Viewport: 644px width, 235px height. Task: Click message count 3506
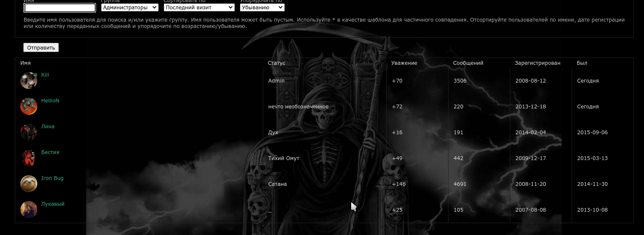tap(460, 81)
